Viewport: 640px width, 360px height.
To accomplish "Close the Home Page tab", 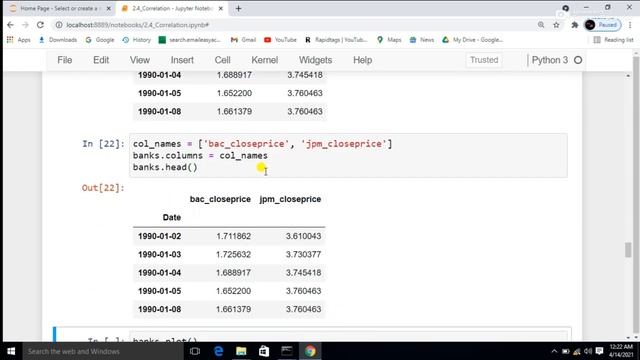I will [108, 8].
